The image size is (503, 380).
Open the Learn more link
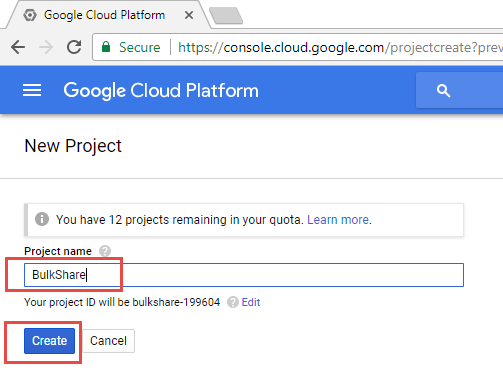click(x=338, y=220)
